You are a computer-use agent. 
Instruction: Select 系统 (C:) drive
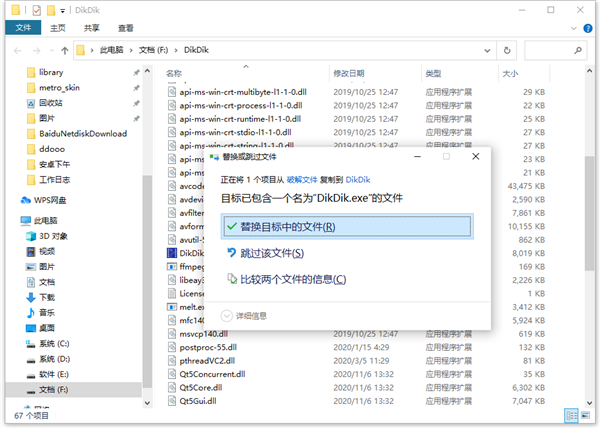pos(54,343)
